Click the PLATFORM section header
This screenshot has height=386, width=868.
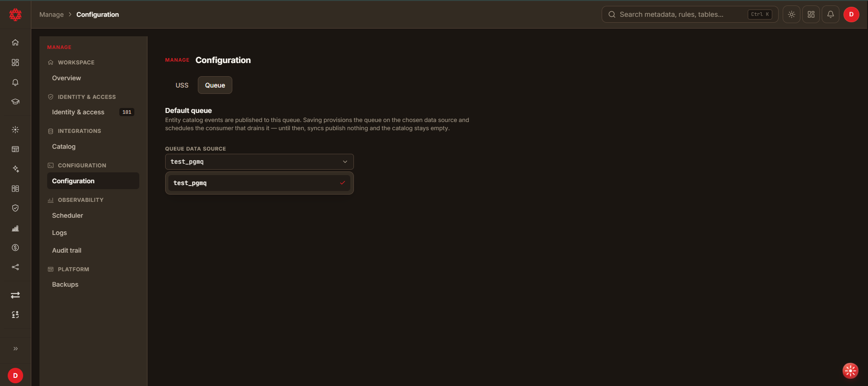(x=74, y=269)
